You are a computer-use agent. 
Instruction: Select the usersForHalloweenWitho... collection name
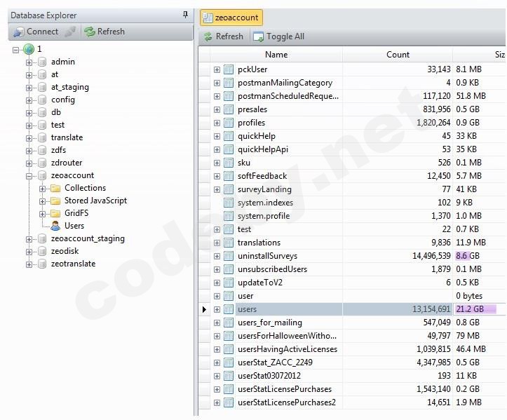click(287, 336)
